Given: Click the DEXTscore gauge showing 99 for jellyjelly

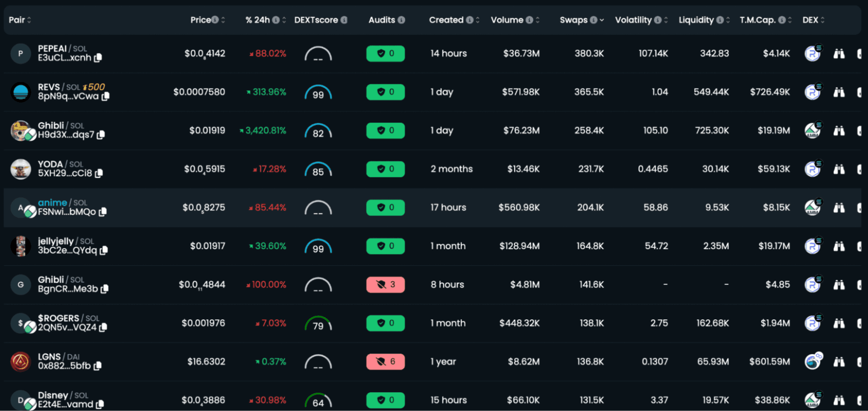Looking at the screenshot, I should point(318,246).
